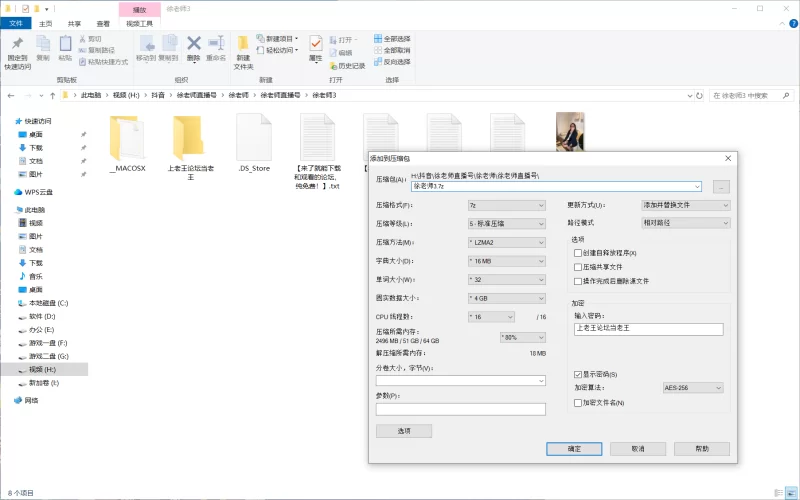The width and height of the screenshot is (800, 500).
Task: Open the __MACOSX folder
Action: tap(127, 138)
